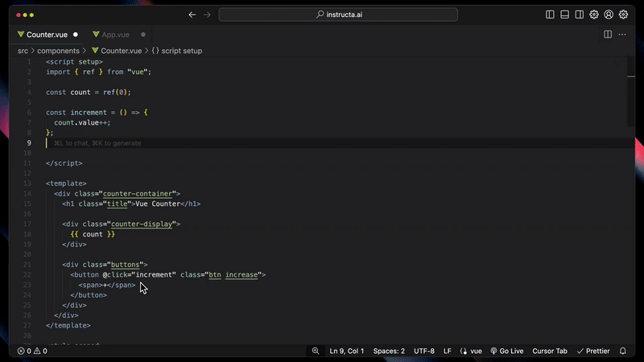This screenshot has width=644, height=362.
Task: Click the "increase" class name
Action: (x=241, y=275)
